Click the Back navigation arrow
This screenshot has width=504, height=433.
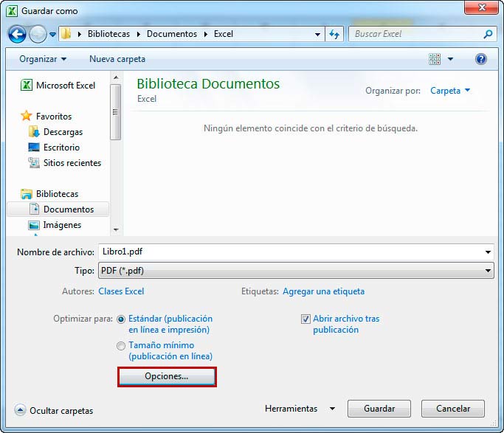(17, 34)
